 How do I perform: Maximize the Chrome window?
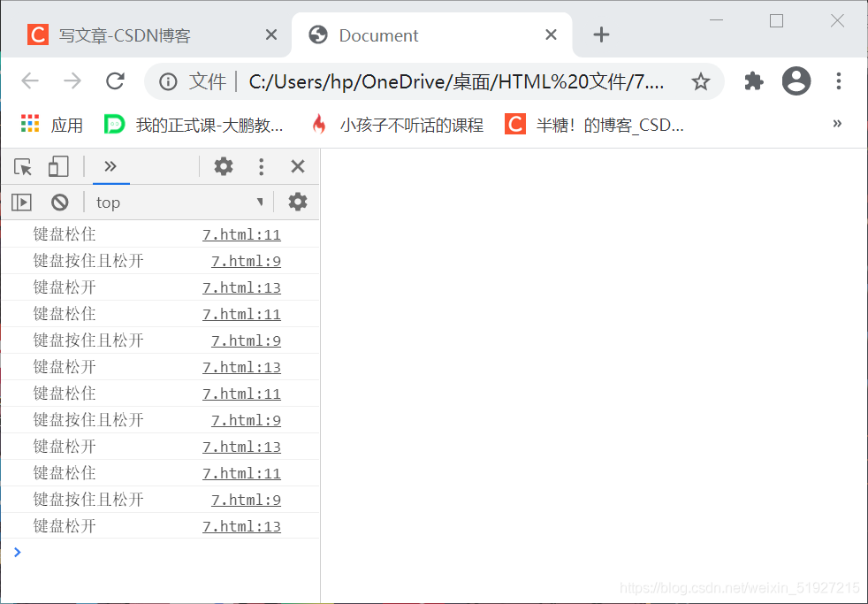pos(777,20)
